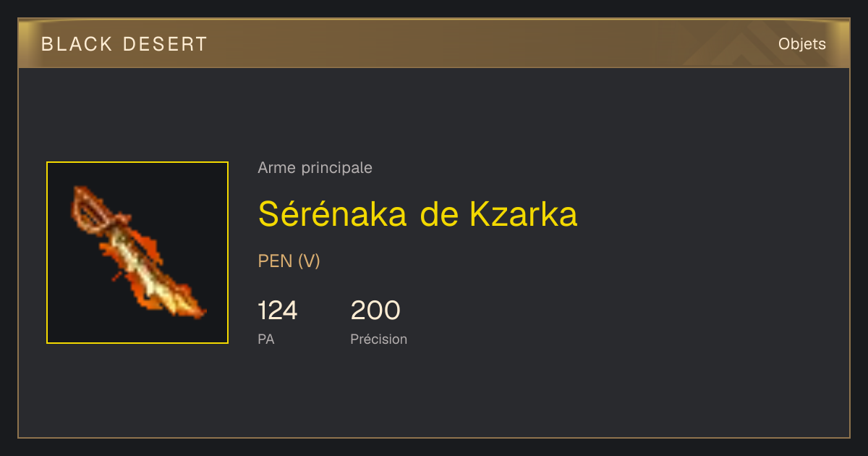Click the flaming blade tip in image
Viewport: 868px width, 456px height.
pos(190,305)
